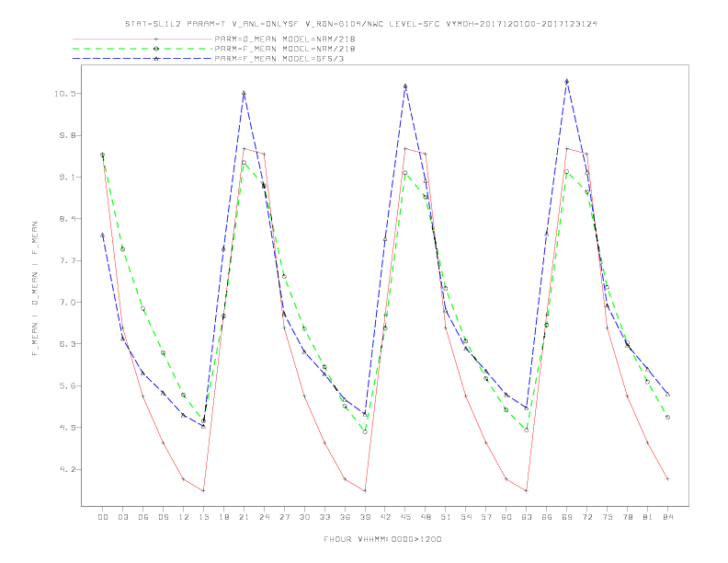Click x-axis tick label 60
Image resolution: width=728 pixels, height=563 pixels.
point(506,517)
